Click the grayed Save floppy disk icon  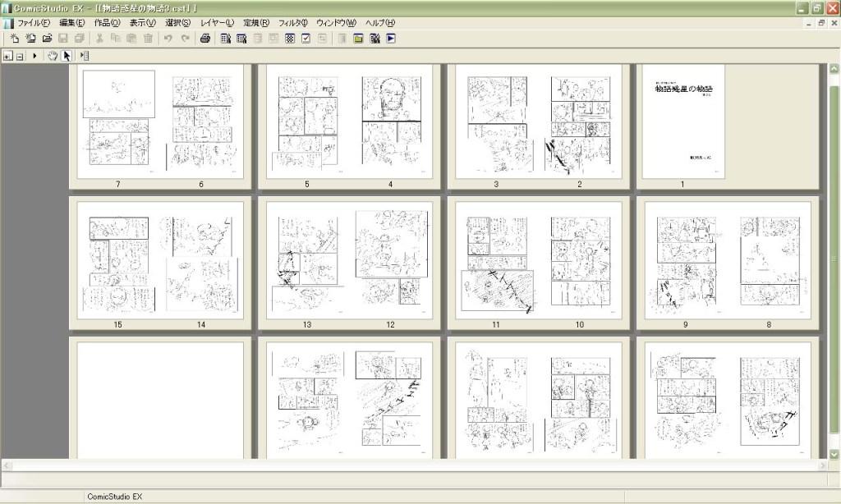click(x=63, y=38)
